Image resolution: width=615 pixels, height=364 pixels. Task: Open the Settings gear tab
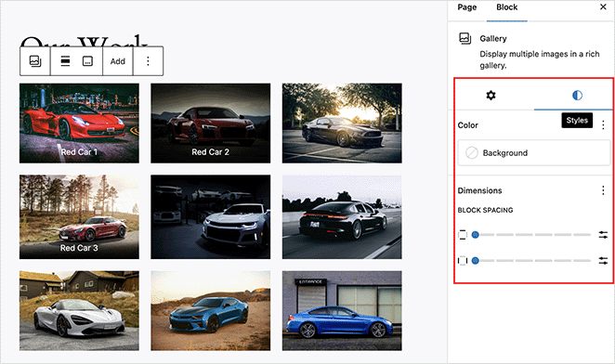tap(491, 95)
